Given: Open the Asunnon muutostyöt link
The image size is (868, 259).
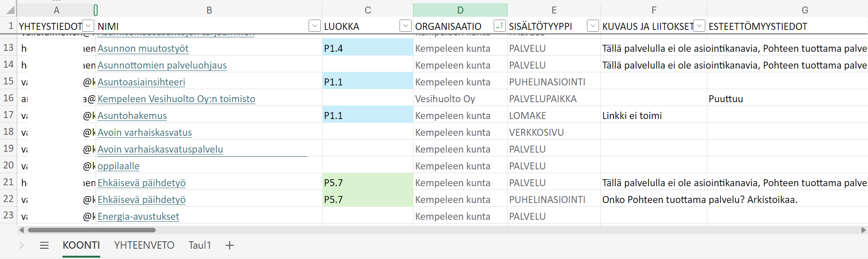Looking at the screenshot, I should 143,49.
